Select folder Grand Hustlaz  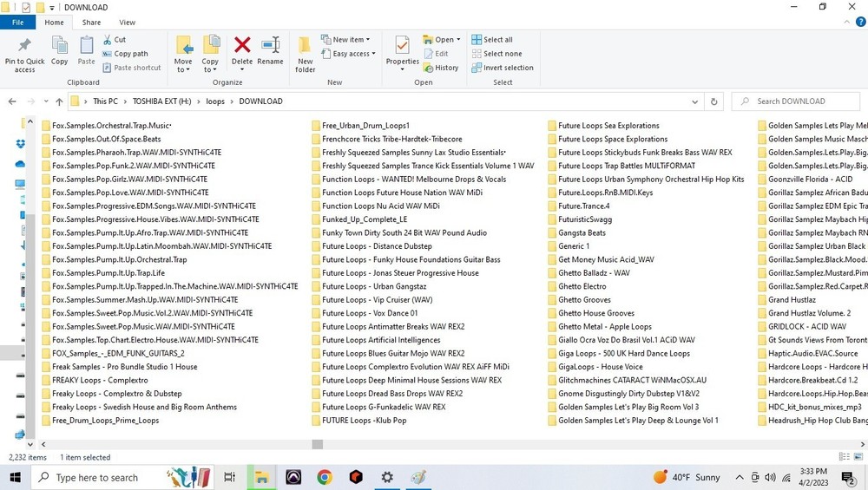(786, 300)
